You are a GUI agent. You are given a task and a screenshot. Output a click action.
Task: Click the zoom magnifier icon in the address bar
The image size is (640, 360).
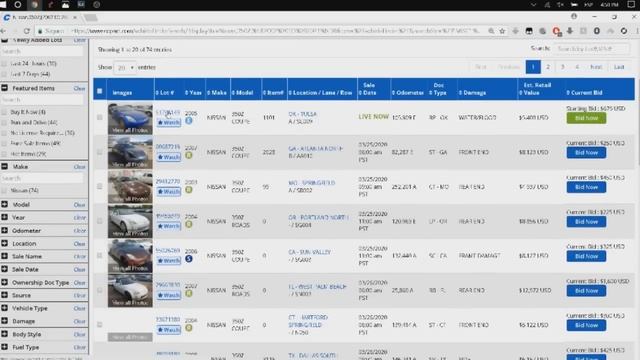(491, 31)
